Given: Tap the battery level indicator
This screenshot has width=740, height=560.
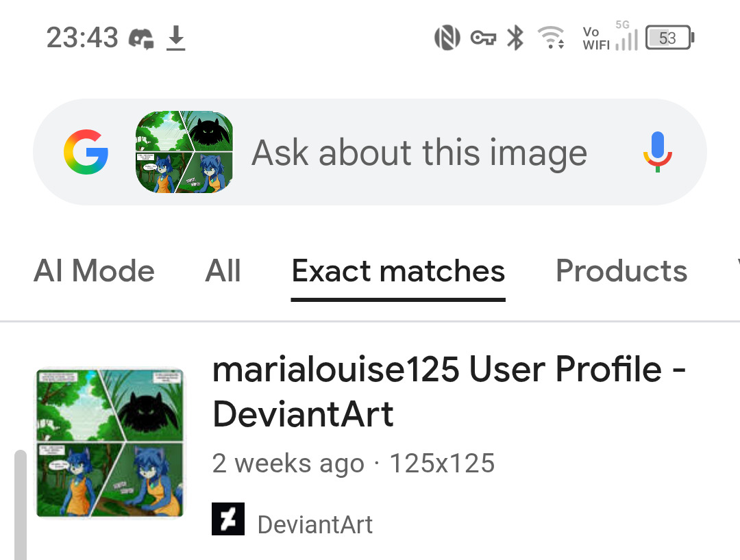Looking at the screenshot, I should 669,38.
